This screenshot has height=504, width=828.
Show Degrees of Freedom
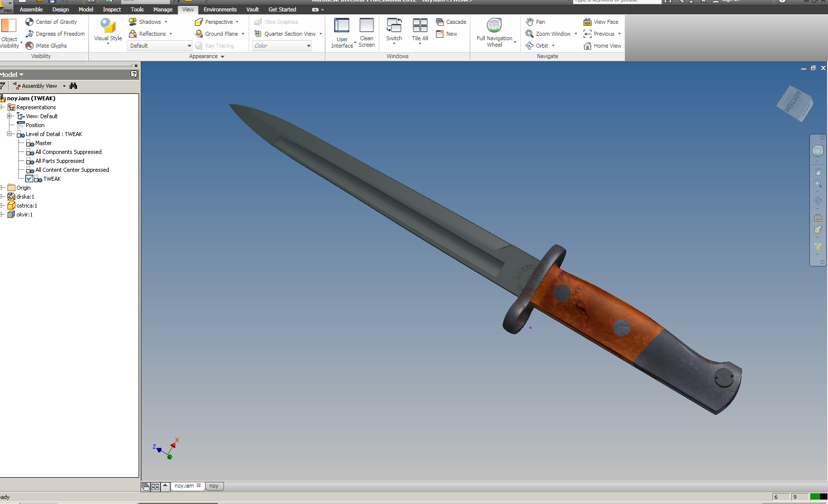click(x=55, y=34)
